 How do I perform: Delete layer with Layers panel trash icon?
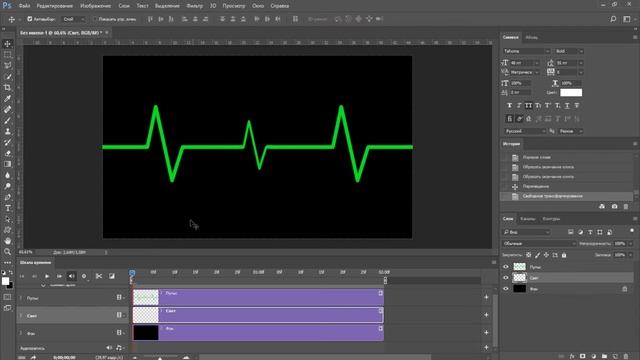point(626,356)
